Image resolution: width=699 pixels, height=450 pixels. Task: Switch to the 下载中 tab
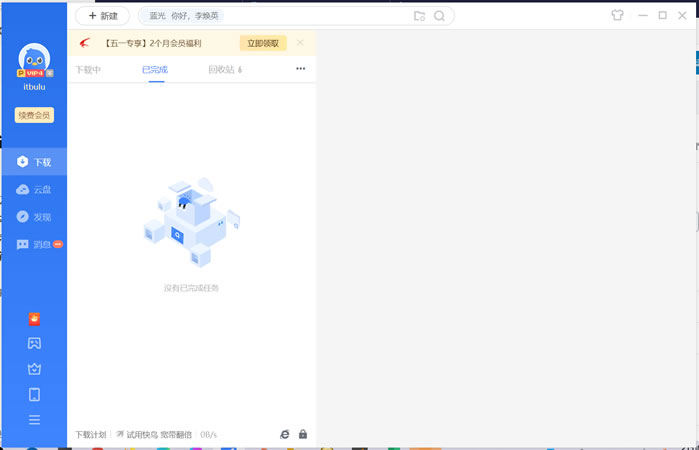point(88,70)
